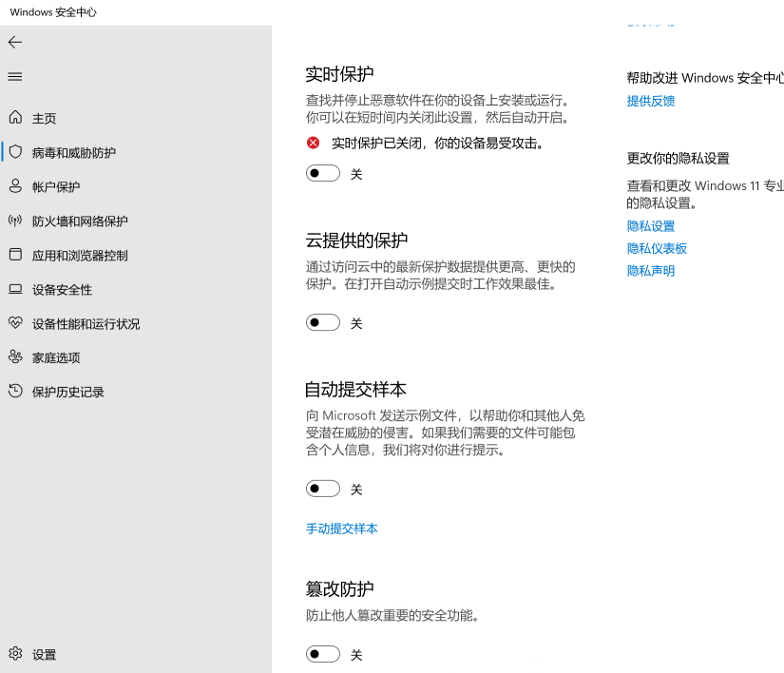The image size is (784, 673).
Task: Click the 设备安全性 laptop icon
Action: tap(15, 289)
